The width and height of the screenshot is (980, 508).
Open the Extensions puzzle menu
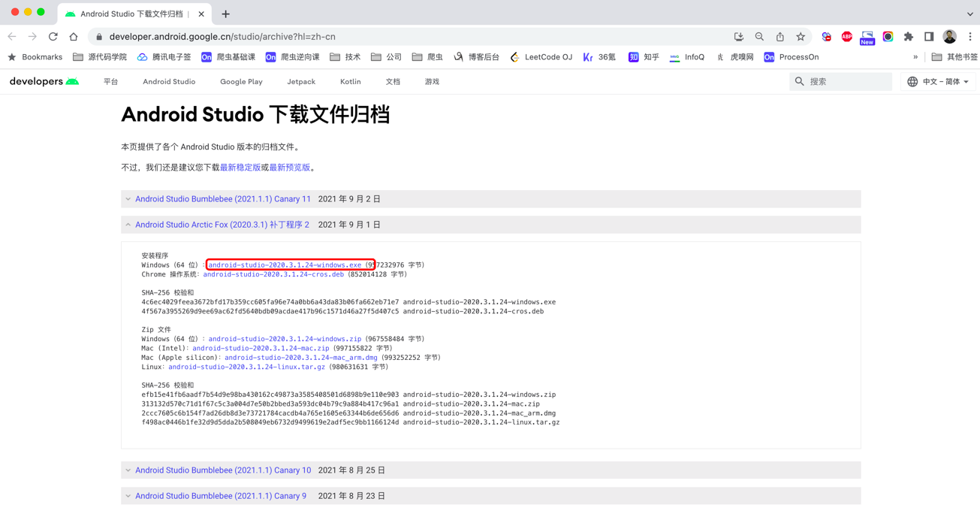pyautogui.click(x=909, y=36)
